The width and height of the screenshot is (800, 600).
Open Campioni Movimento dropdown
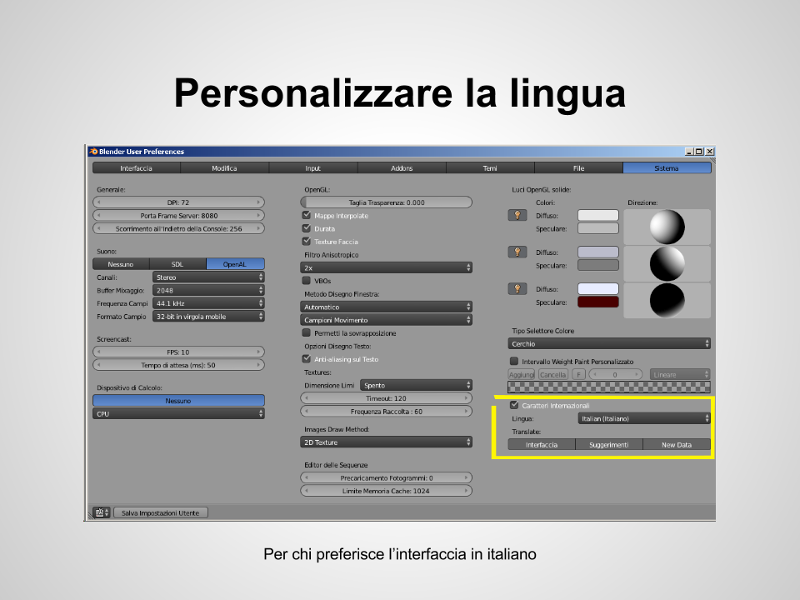pos(386,320)
